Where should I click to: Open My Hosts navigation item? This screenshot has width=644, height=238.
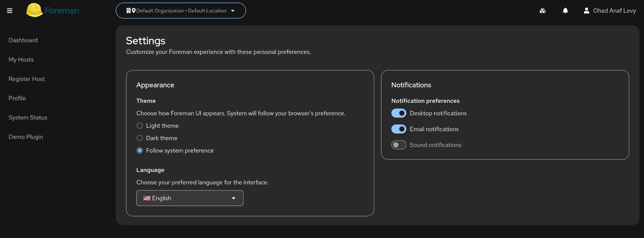21,59
